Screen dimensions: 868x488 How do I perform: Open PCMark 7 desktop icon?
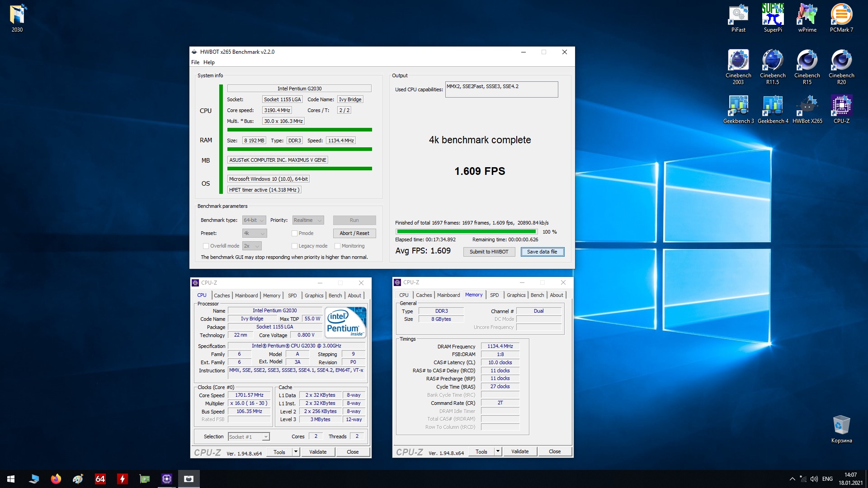(841, 18)
